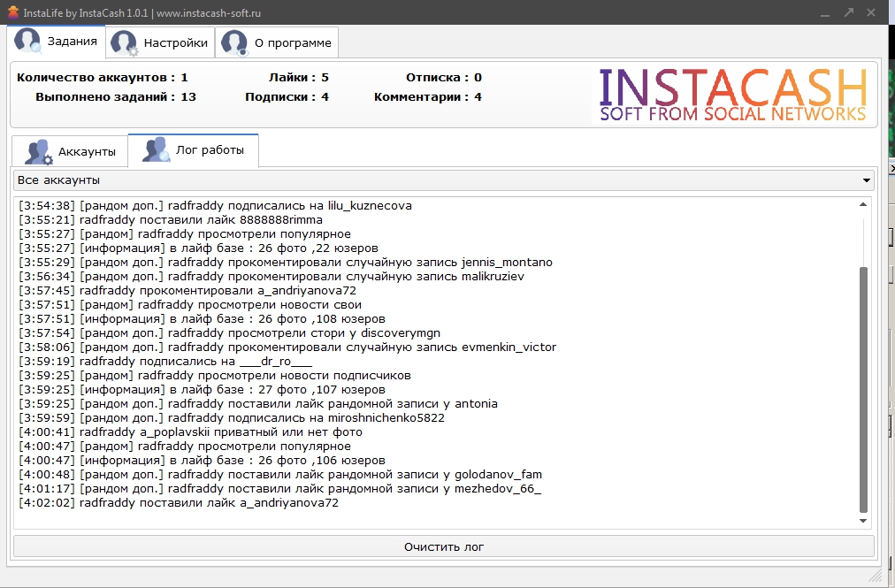Select the a_poplavskii приватный log line
Image resolution: width=895 pixels, height=588 pixels.
tap(190, 432)
